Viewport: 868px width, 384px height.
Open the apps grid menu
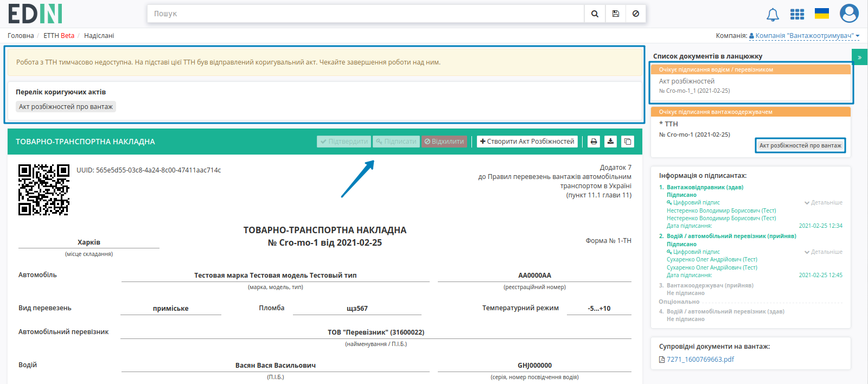pyautogui.click(x=797, y=14)
